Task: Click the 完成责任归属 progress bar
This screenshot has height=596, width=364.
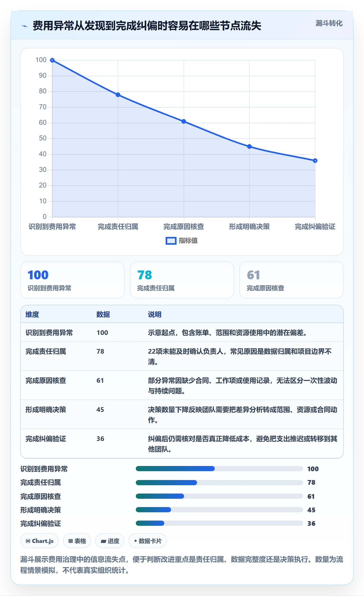Action: coord(219,483)
